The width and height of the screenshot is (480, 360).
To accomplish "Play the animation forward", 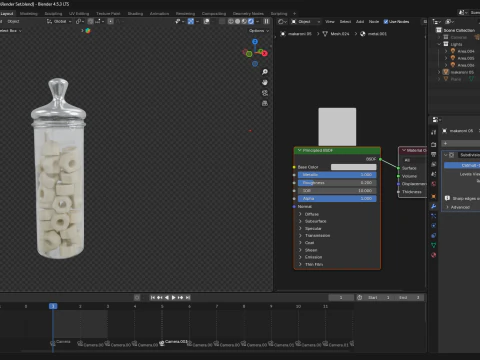I will (173, 297).
